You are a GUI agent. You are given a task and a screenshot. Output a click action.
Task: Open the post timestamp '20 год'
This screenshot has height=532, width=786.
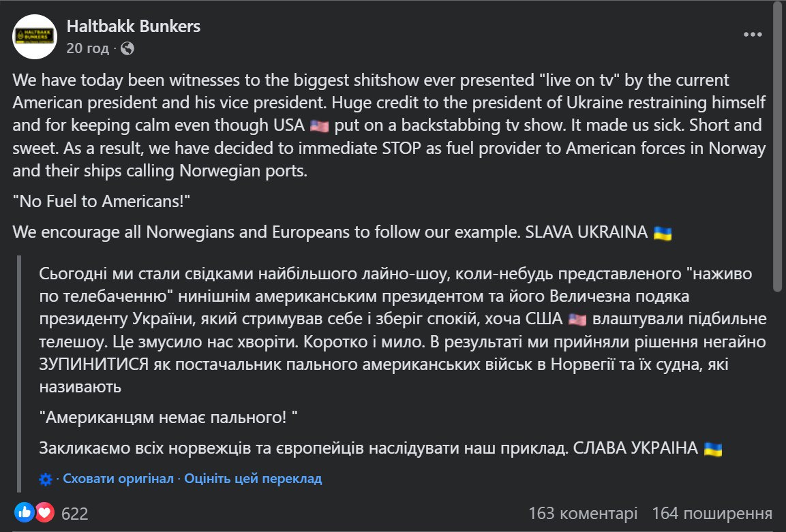(x=87, y=48)
